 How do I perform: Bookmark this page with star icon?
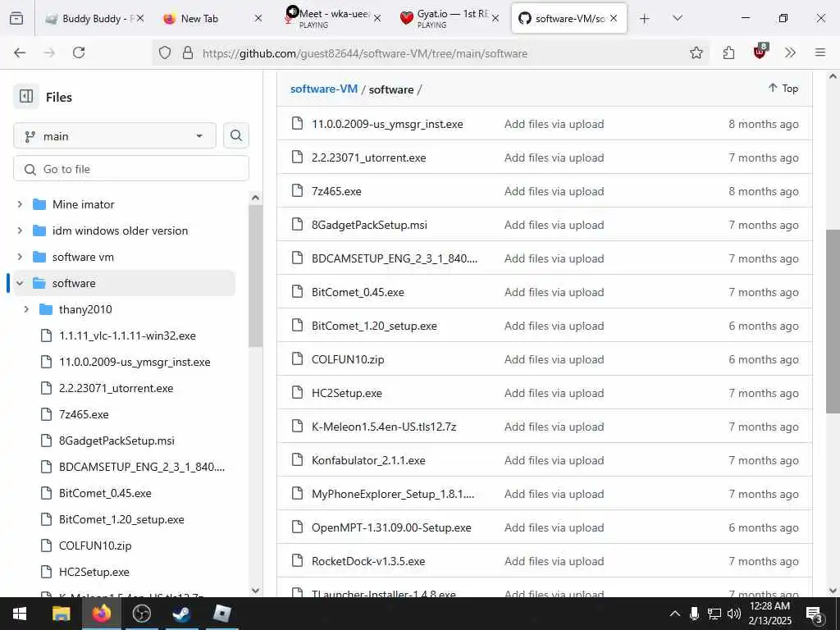coord(696,52)
